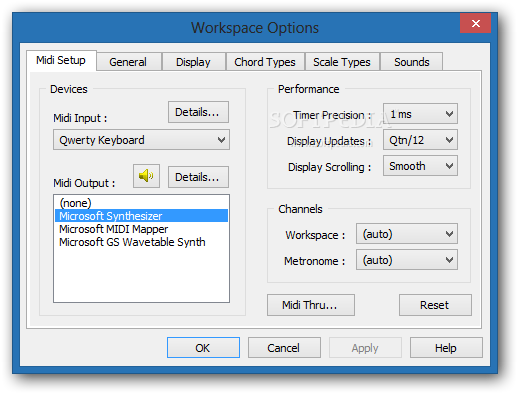This screenshot has width=518, height=394.
Task: Select Microsoft MIDI Mapper output
Action: click(141, 229)
